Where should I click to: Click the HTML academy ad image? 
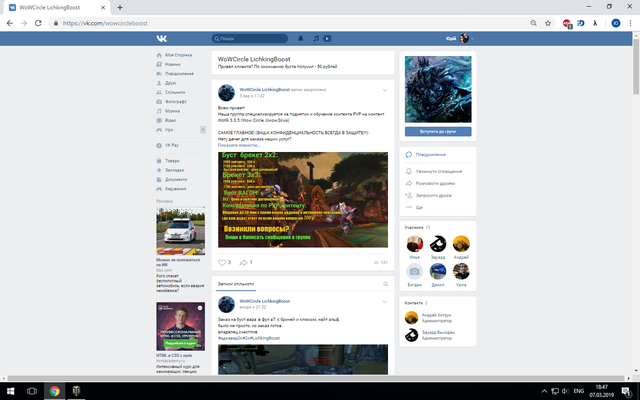click(x=180, y=327)
